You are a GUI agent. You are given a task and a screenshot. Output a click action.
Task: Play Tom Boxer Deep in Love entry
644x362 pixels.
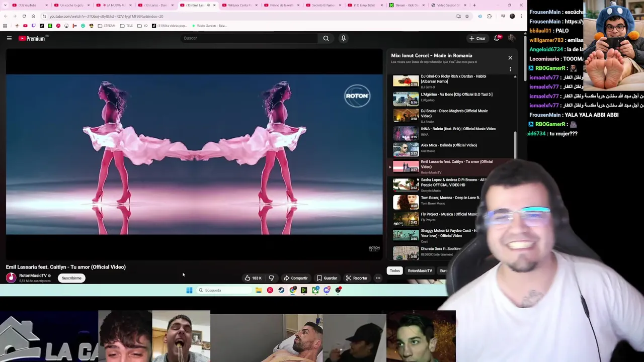coord(437,201)
